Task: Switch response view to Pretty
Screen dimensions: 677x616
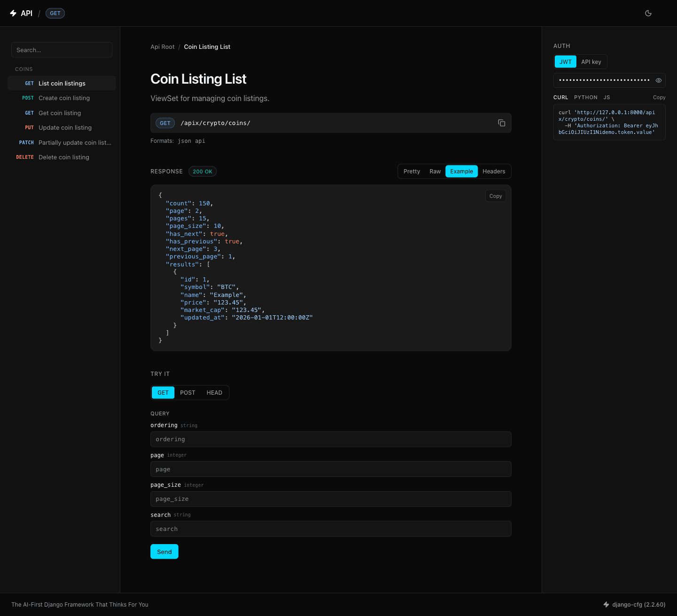Action: pos(412,172)
